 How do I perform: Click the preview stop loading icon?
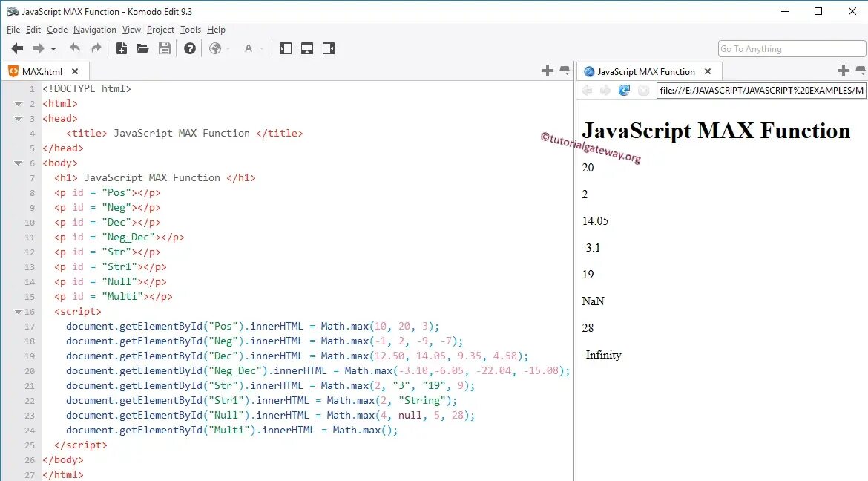point(643,91)
